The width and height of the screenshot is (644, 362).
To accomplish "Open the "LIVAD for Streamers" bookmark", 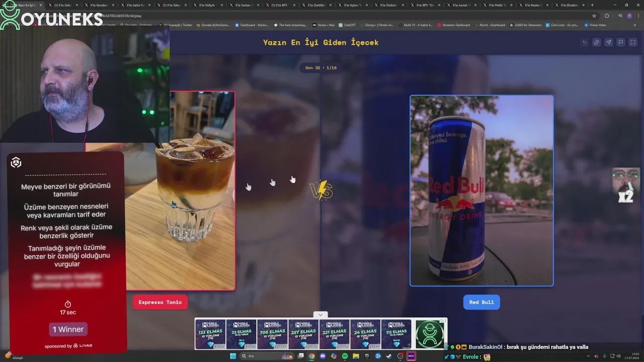I will tap(525, 25).
